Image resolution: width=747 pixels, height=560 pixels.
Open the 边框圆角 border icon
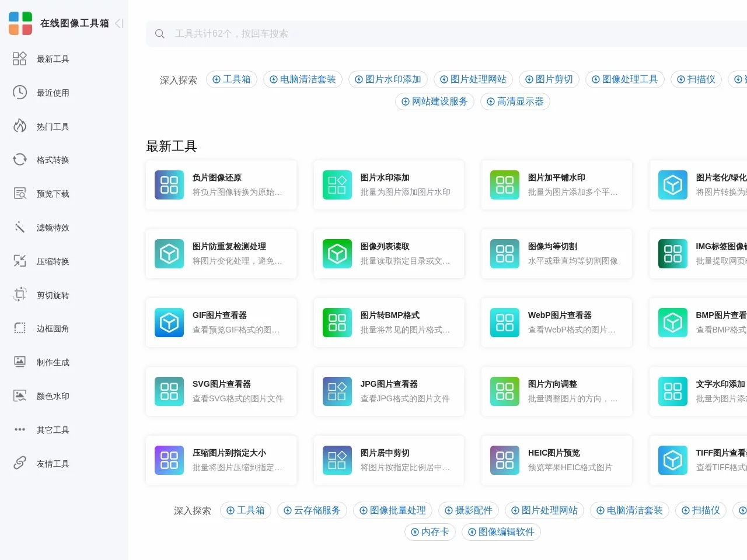click(19, 328)
